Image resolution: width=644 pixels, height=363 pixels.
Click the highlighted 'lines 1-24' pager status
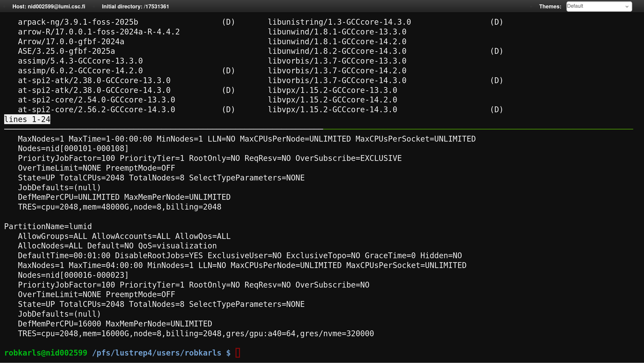(27, 119)
